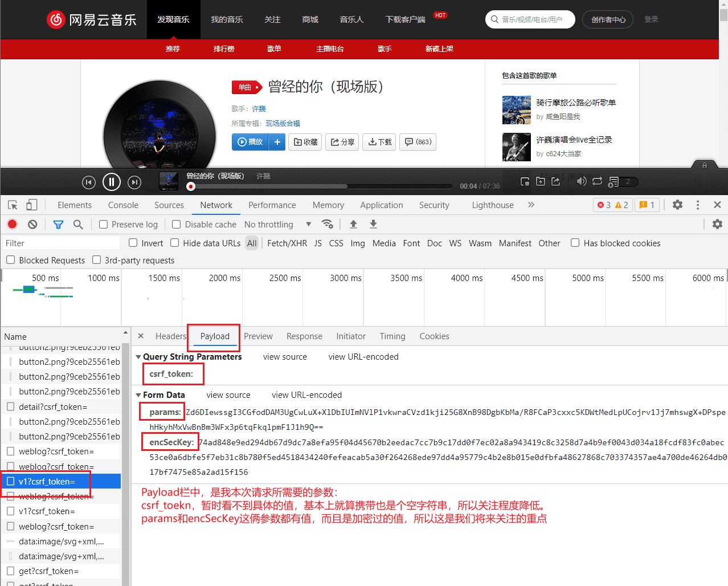Open the playlist queue icon

click(614, 182)
